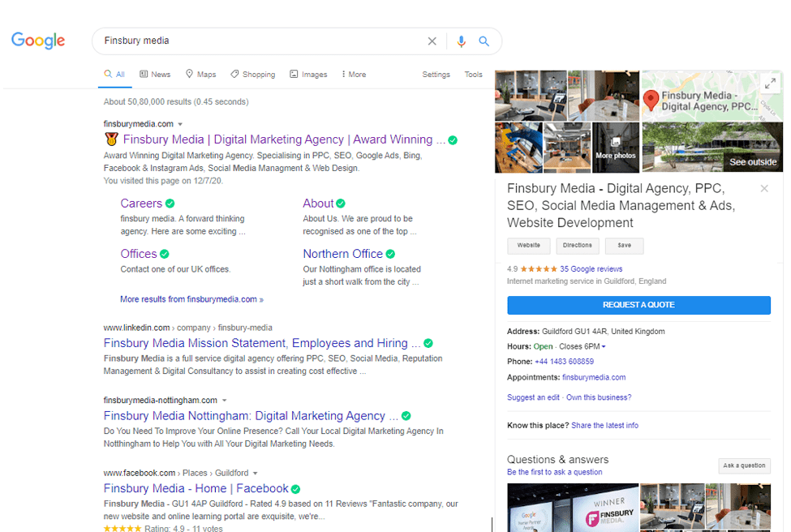Click REQUEST A QUOTE button
The width and height of the screenshot is (791, 532).
click(638, 305)
